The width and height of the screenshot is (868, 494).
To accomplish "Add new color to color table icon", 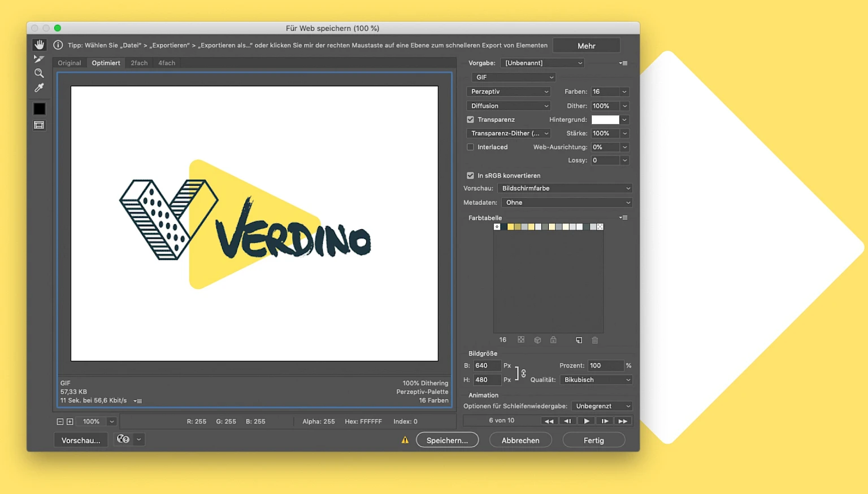I will coord(579,340).
